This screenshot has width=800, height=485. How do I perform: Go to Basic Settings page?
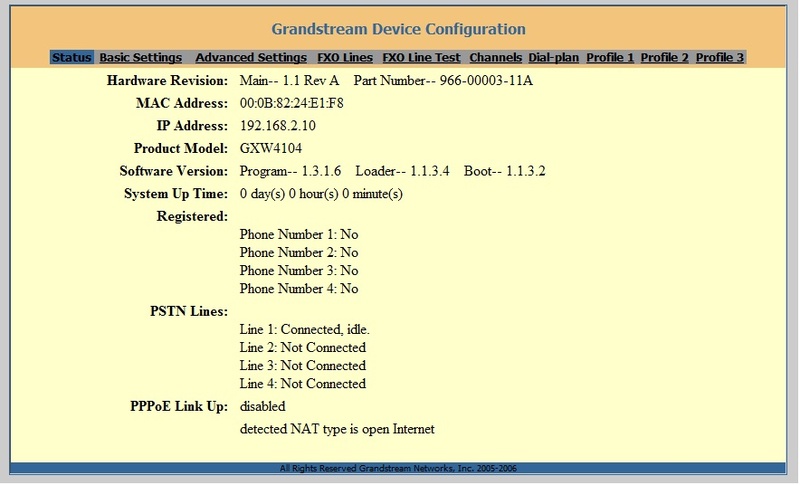(x=140, y=57)
